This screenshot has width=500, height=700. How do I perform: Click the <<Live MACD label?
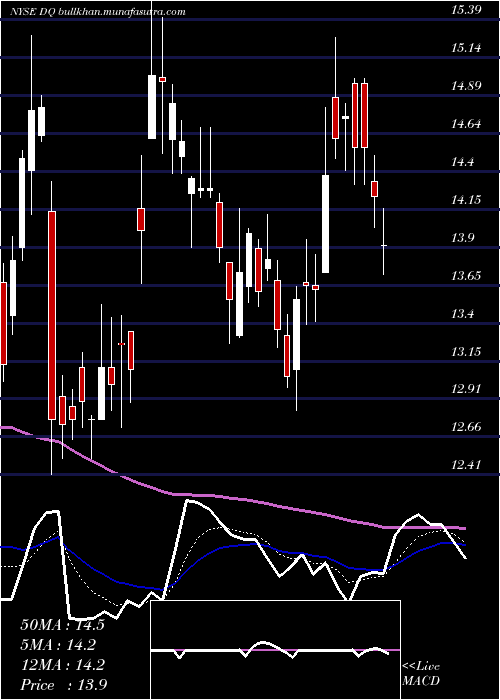(421, 673)
